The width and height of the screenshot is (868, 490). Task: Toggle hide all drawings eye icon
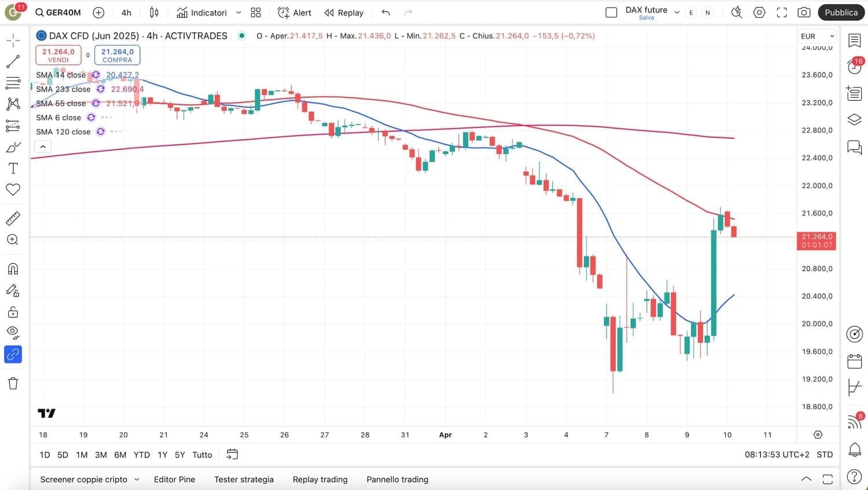tap(13, 332)
